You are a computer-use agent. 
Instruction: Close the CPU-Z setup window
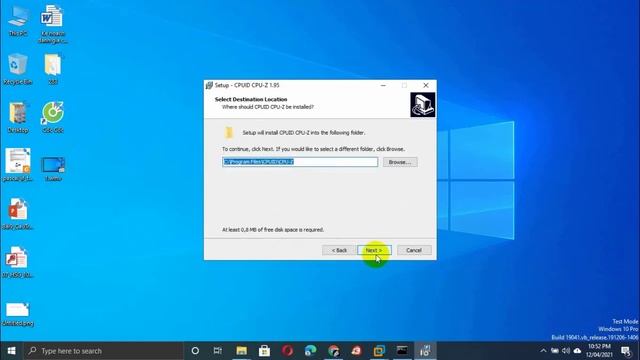pos(426,85)
